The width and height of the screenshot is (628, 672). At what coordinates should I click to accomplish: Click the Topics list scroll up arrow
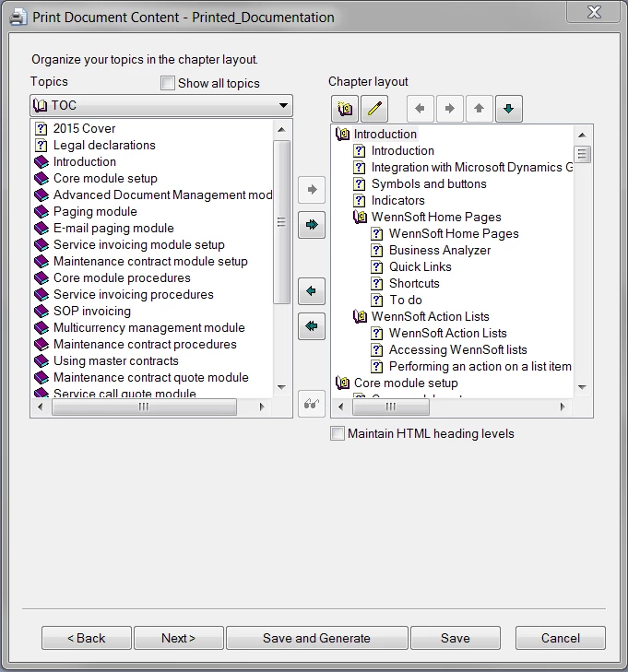pos(281,129)
